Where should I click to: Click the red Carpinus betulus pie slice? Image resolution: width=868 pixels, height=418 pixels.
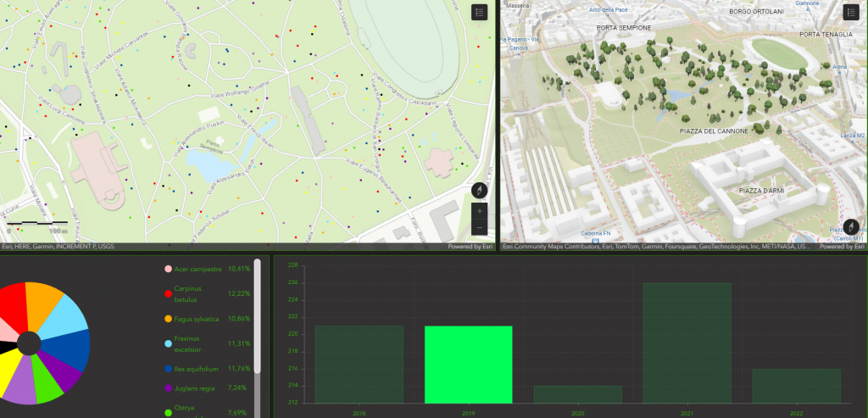[12, 307]
